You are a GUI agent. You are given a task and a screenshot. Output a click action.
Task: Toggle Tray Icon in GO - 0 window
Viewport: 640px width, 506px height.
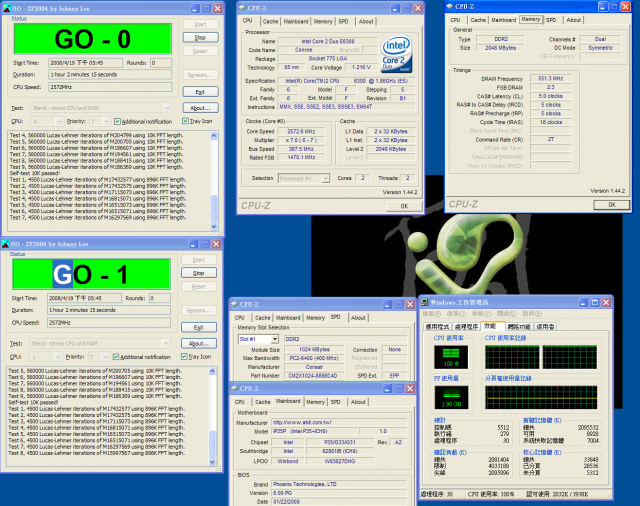pyautogui.click(x=186, y=121)
